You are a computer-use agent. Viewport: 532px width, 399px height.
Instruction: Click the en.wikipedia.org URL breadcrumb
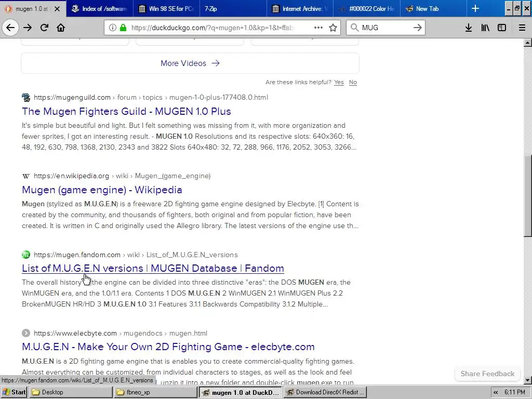tap(122, 176)
